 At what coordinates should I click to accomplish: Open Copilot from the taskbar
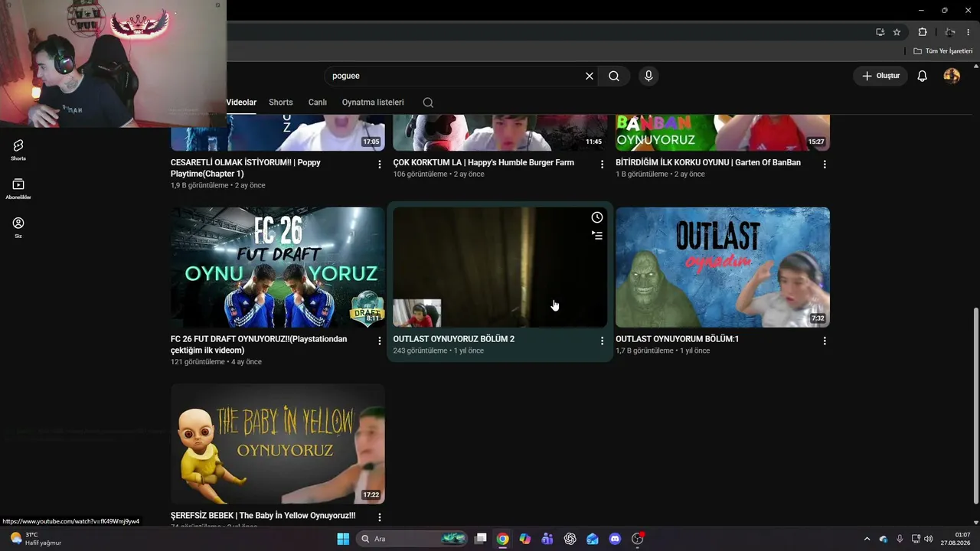[x=525, y=539]
